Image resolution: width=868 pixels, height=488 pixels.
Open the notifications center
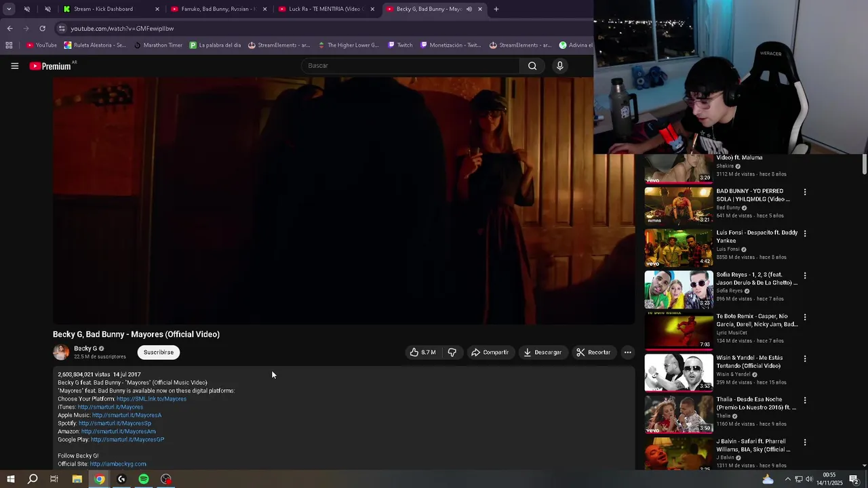click(x=854, y=479)
